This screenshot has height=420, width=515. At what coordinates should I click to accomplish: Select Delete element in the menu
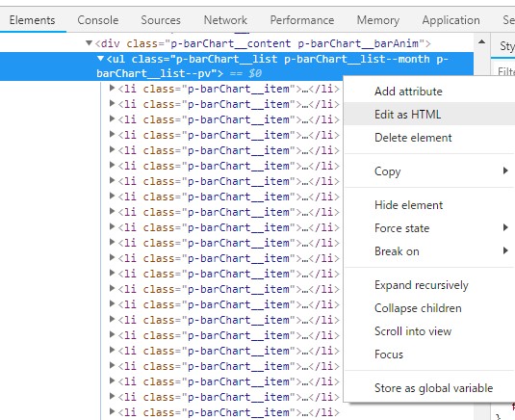(x=413, y=138)
